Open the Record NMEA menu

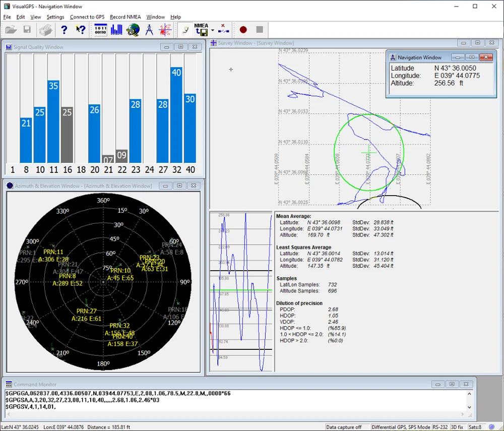(x=125, y=17)
